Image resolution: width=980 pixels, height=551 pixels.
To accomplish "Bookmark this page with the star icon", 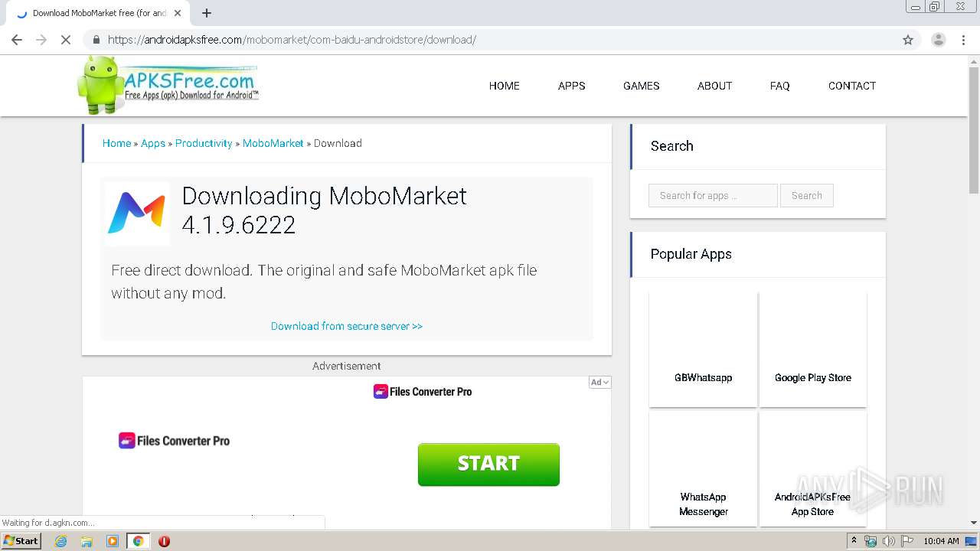I will (908, 40).
